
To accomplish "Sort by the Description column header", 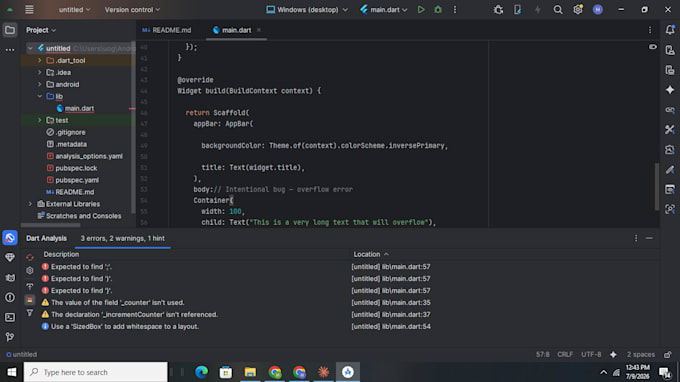I will tap(61, 254).
